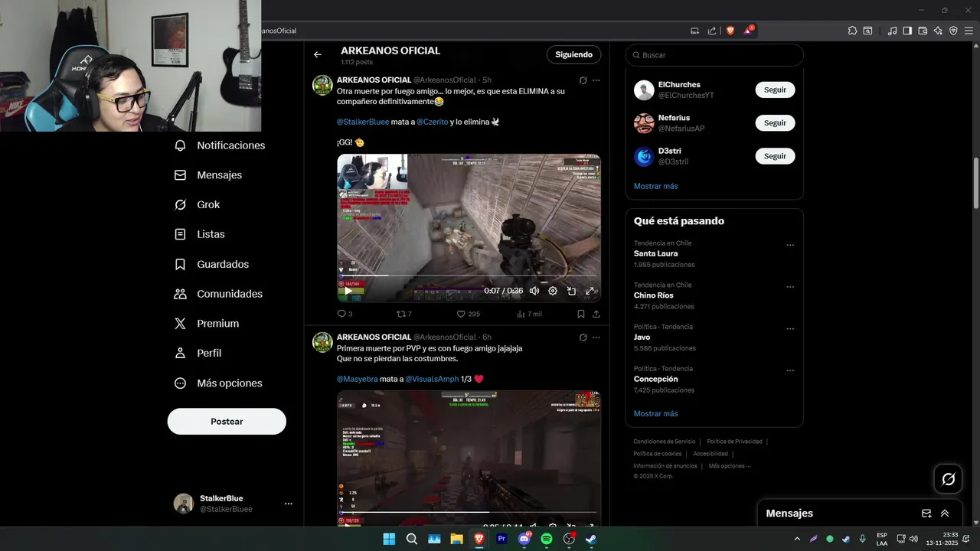Click the @VisualsAmph mention link
Viewport: 980px width, 551px height.
pyautogui.click(x=432, y=379)
